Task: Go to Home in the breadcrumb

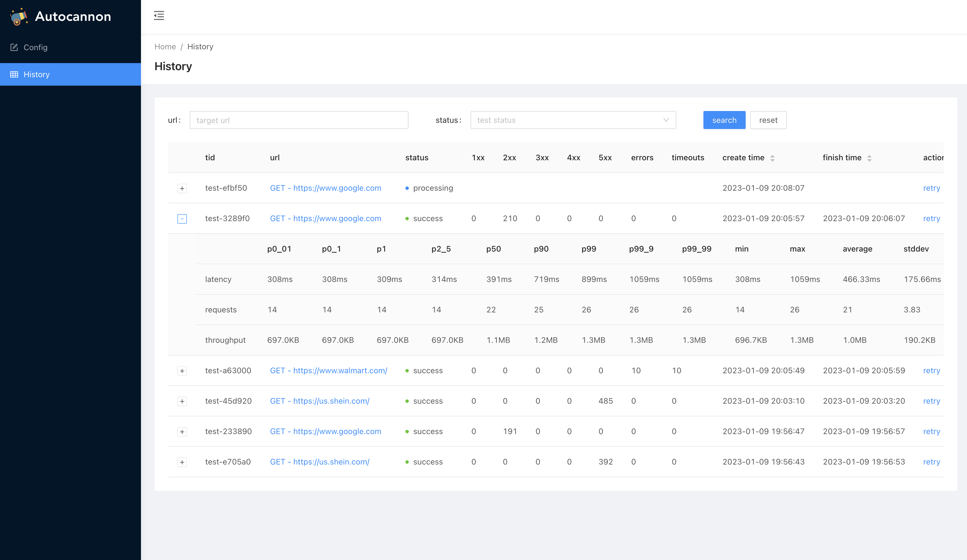Action: pos(165,46)
